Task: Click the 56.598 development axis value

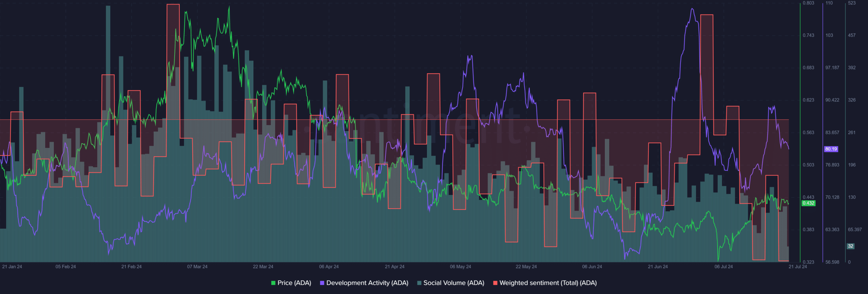Action: coord(832,262)
